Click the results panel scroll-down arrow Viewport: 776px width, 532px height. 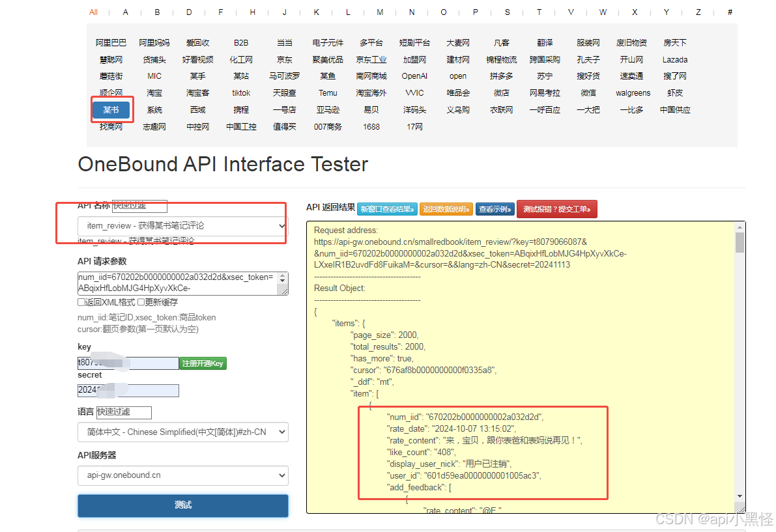pyautogui.click(x=740, y=496)
